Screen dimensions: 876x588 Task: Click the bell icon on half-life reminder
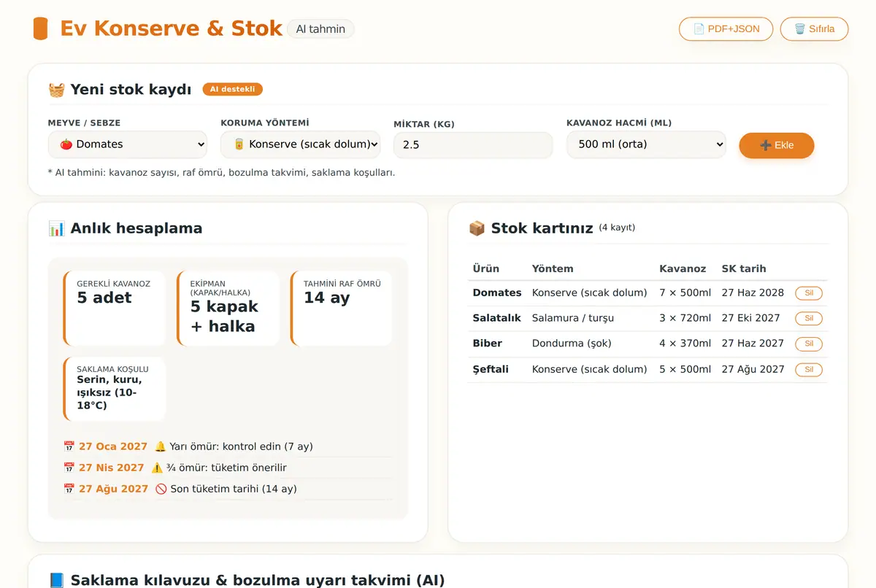pos(161,446)
